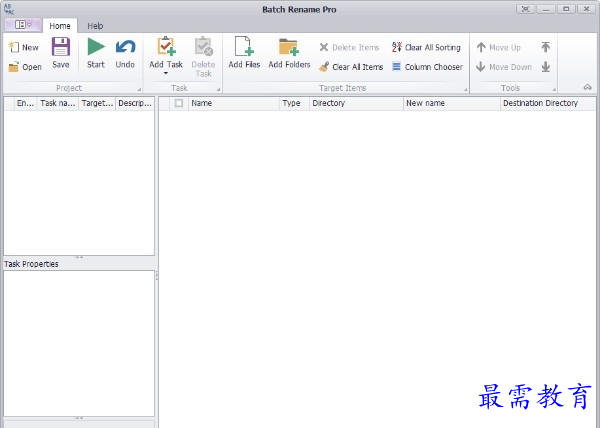
Task: Maximize the Batch Rename Pro window
Action: [x=566, y=9]
